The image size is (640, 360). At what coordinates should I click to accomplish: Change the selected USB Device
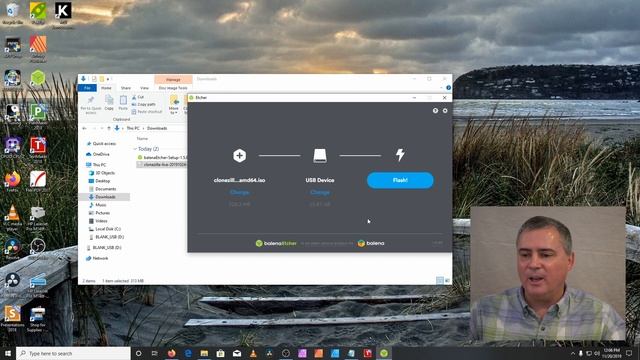point(320,192)
